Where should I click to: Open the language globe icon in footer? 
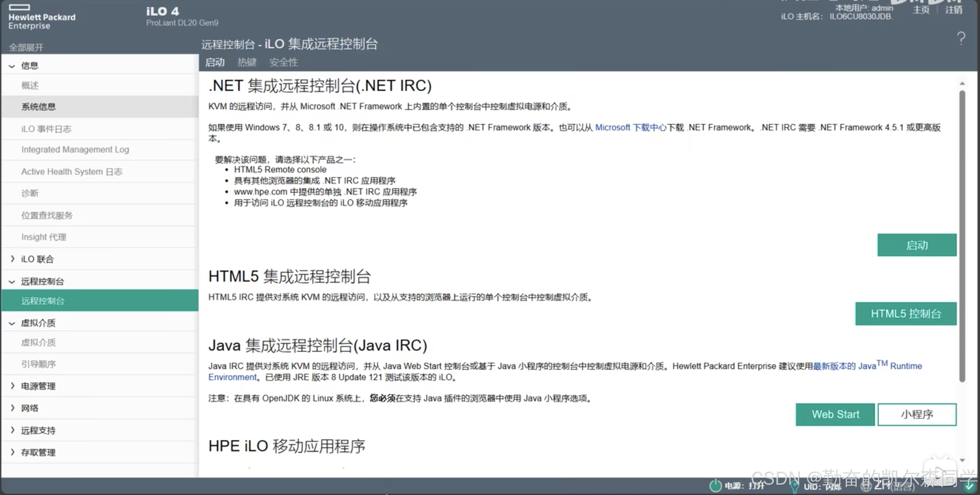click(866, 487)
